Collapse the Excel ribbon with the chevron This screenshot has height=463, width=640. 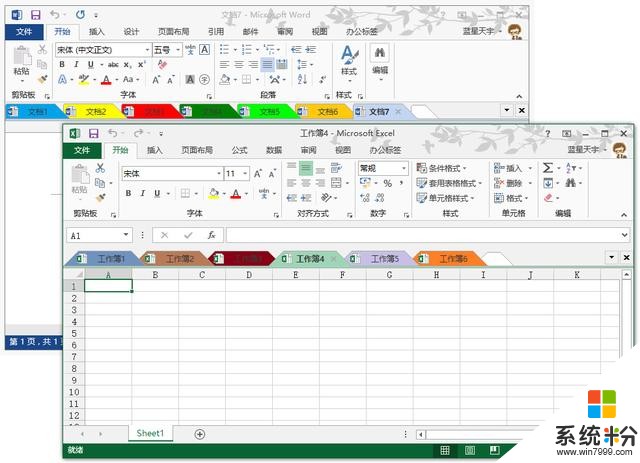624,214
